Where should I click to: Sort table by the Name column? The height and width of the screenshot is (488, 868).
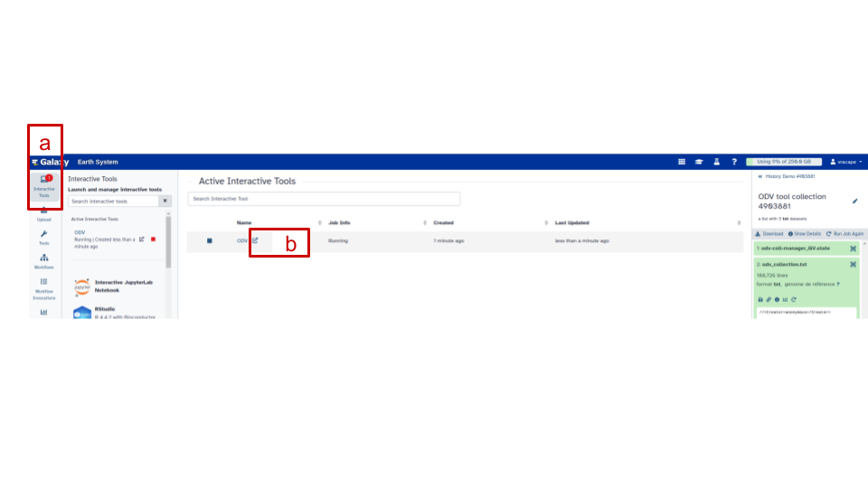coord(245,222)
